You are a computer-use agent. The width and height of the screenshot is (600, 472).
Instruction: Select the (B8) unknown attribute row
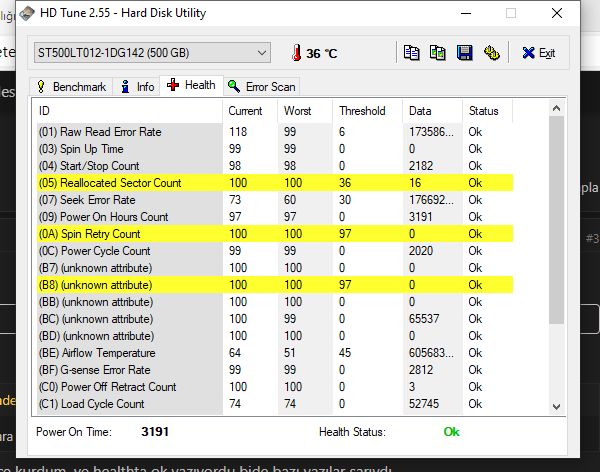(275, 285)
